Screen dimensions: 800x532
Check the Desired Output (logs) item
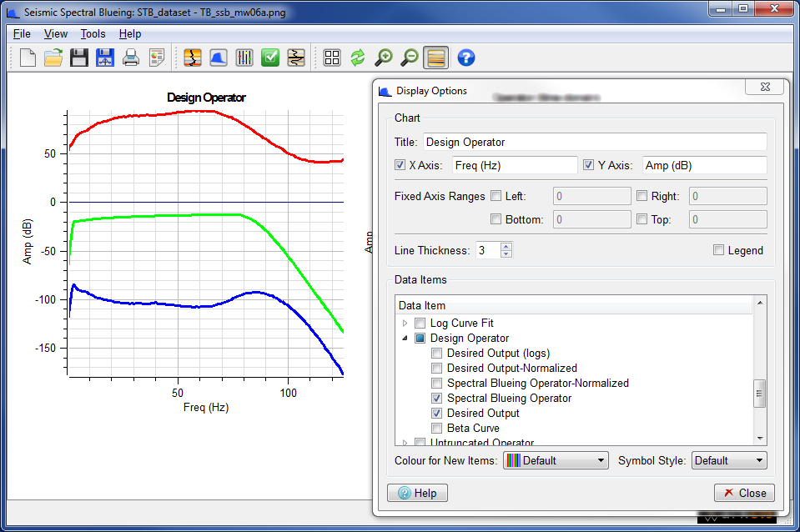(x=436, y=353)
